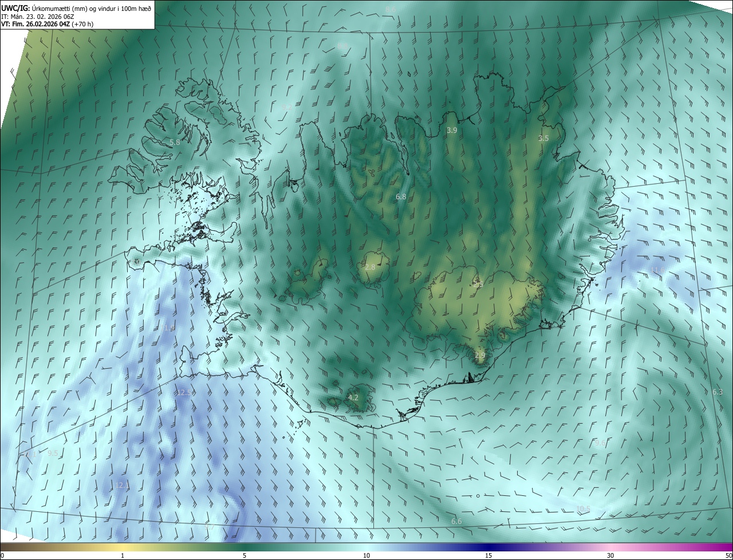Image resolution: width=733 pixels, height=560 pixels.
Task: Click the 'IT: Mán. 23. 02. 2026 06Z' line
Action: (37, 17)
